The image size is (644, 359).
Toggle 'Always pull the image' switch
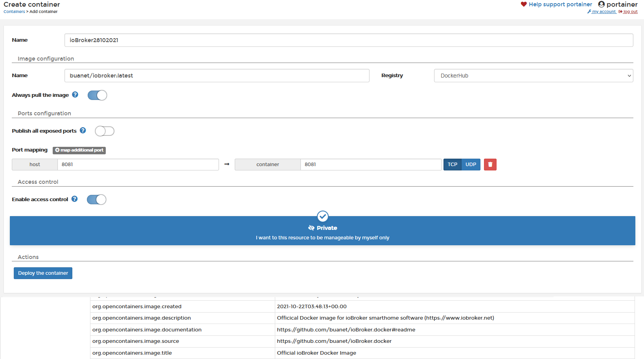[x=97, y=95]
